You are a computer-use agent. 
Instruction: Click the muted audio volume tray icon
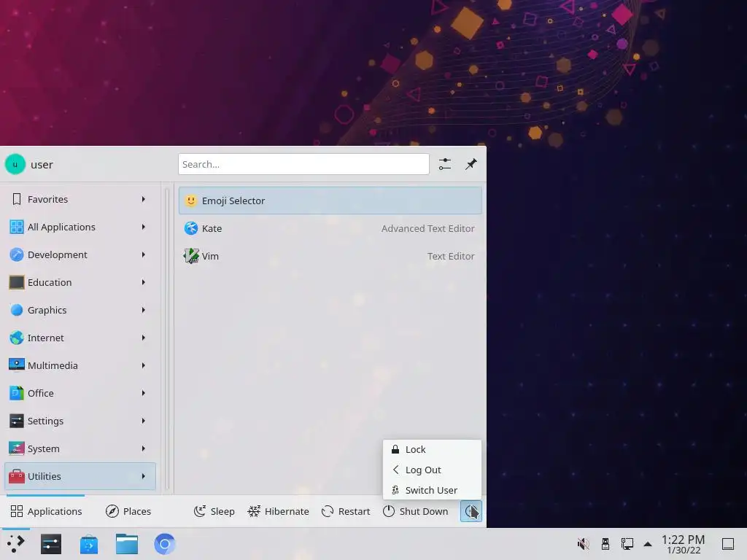coord(583,544)
